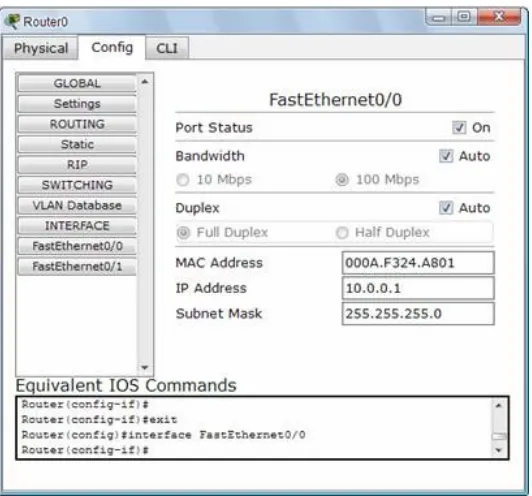Click the 'interface FastEthernet0/0' command line
This screenshot has height=496, width=532.
pyautogui.click(x=164, y=435)
